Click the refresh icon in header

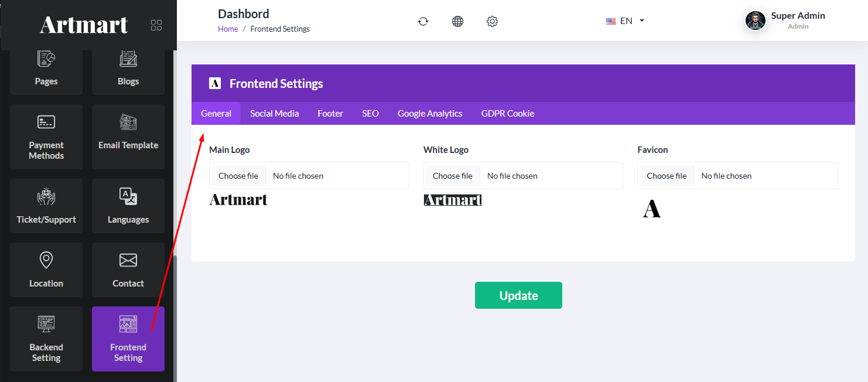(x=423, y=22)
